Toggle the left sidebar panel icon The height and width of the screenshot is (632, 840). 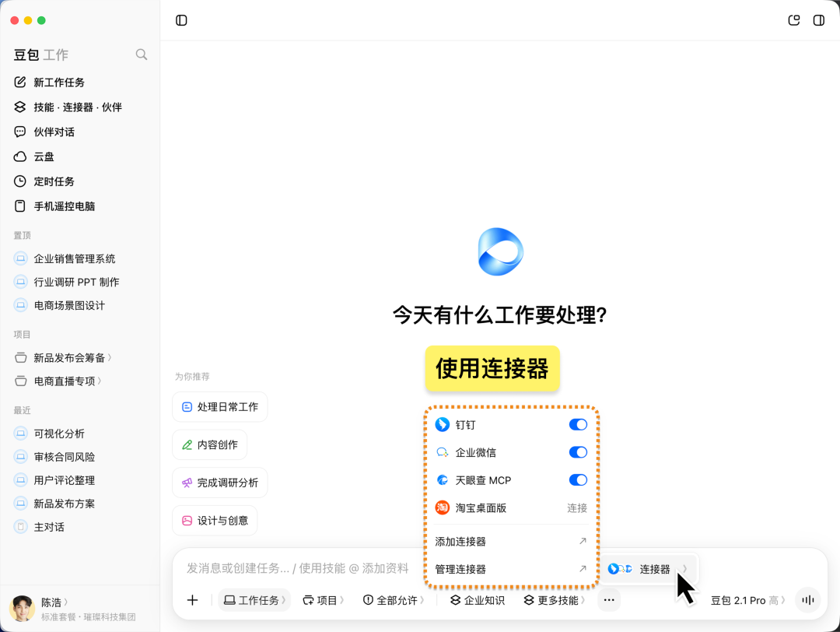click(181, 20)
